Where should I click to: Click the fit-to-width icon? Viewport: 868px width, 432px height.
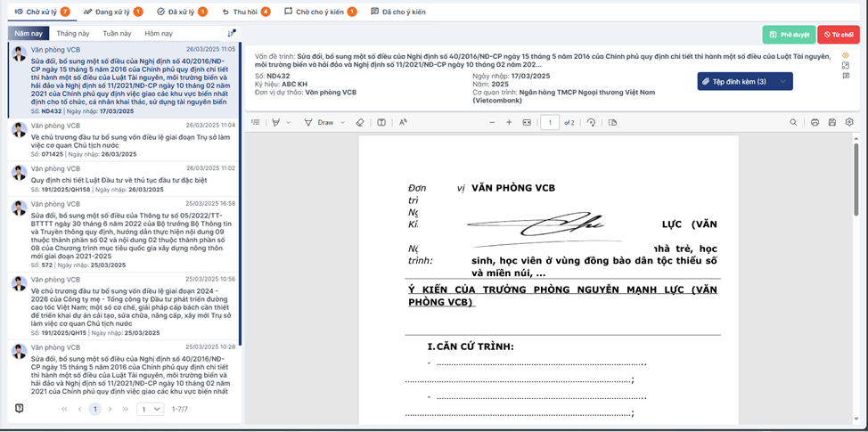[x=527, y=122]
